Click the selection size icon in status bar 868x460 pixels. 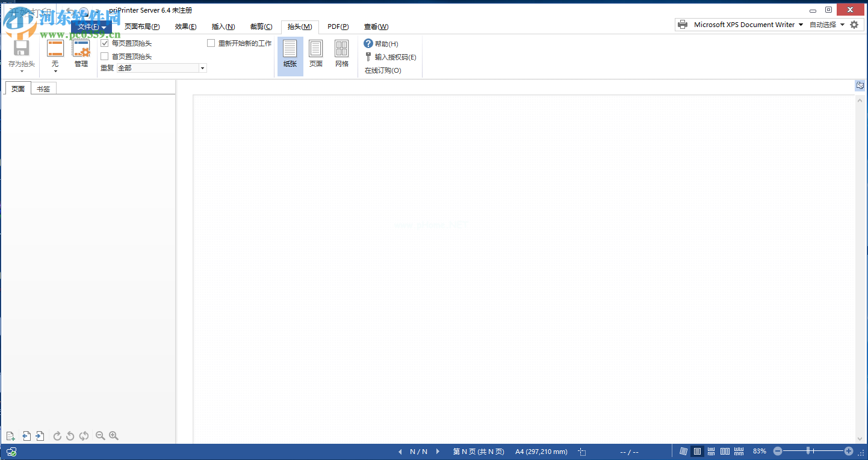click(x=581, y=452)
